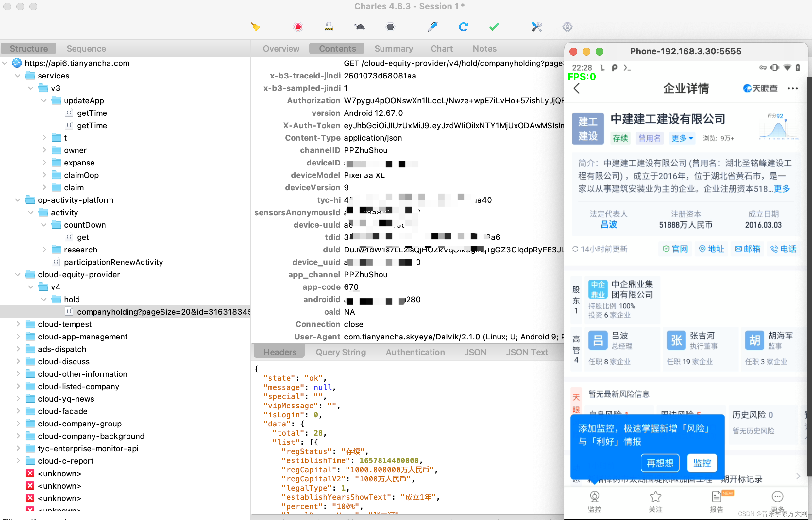Tap 关注 star icon in bottom bar
The width and height of the screenshot is (812, 520).
[655, 502]
